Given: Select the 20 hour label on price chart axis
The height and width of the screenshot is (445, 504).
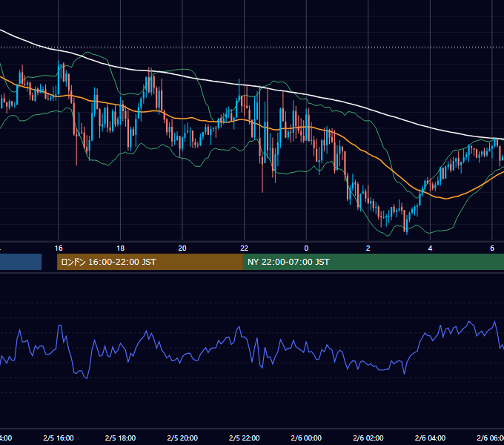Looking at the screenshot, I should point(182,248).
